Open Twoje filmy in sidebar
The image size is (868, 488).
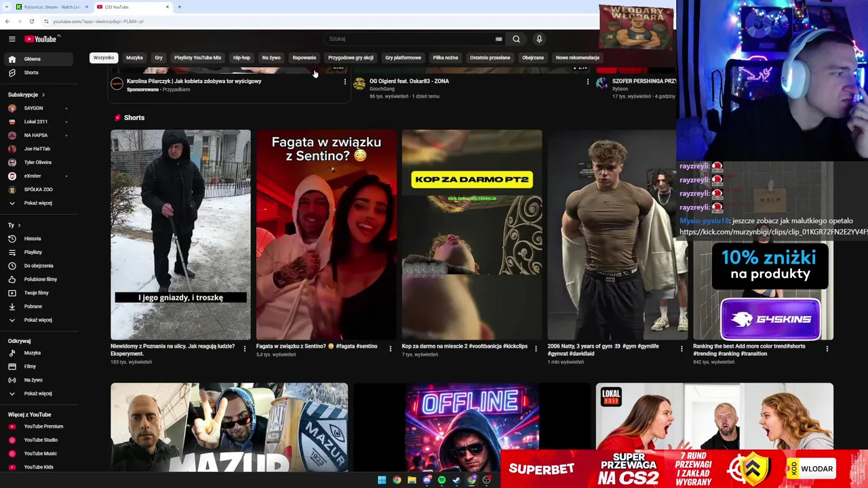click(37, 293)
